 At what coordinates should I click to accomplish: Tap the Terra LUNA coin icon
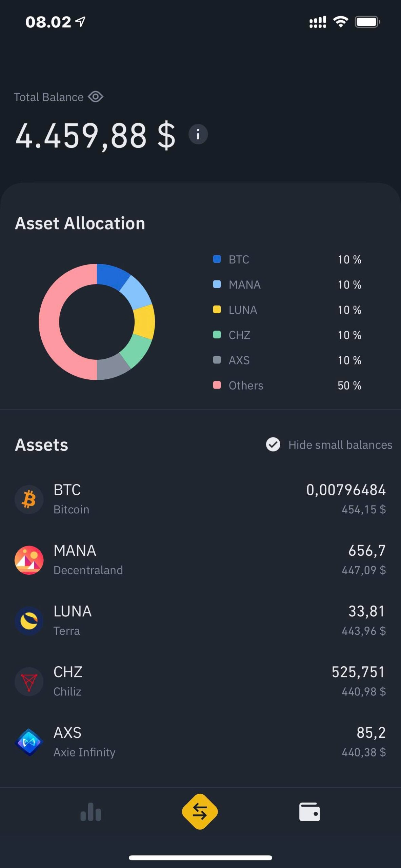[x=29, y=620]
